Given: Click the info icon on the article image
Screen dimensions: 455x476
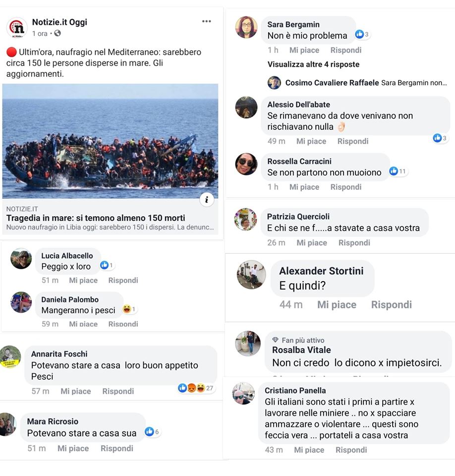Looking at the screenshot, I should [207, 199].
